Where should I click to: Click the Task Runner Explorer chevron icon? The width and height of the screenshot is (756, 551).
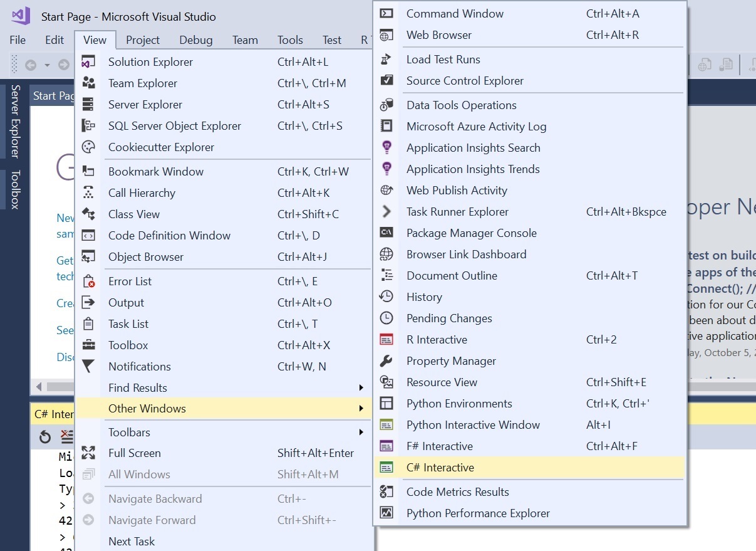[x=387, y=212]
